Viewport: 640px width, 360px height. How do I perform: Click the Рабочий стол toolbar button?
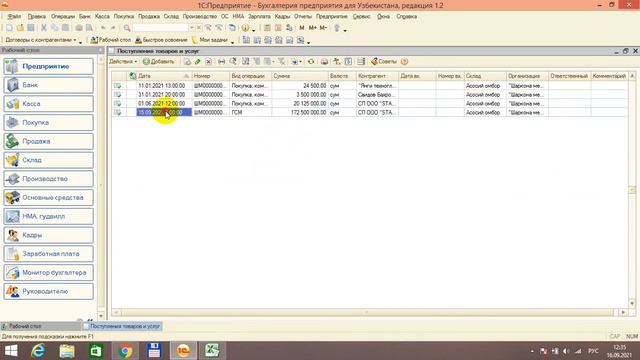(111, 40)
